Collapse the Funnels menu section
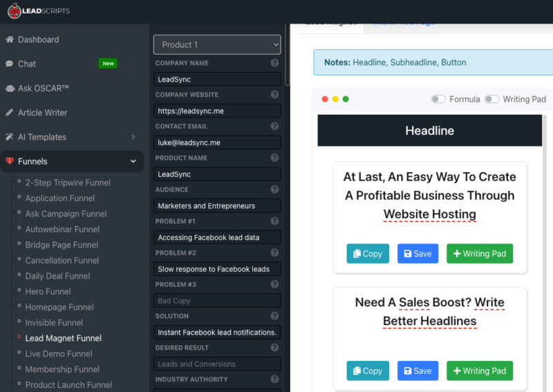The width and height of the screenshot is (553, 392). click(133, 162)
